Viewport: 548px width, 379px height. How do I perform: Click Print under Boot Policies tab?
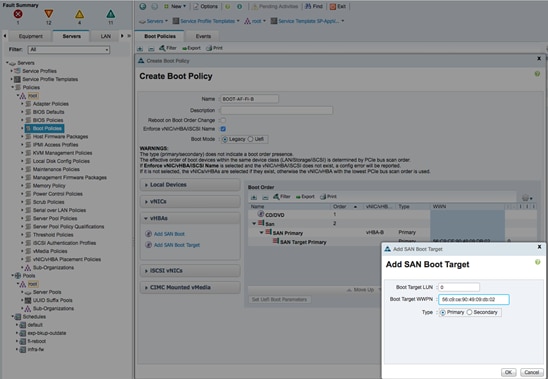(214, 48)
